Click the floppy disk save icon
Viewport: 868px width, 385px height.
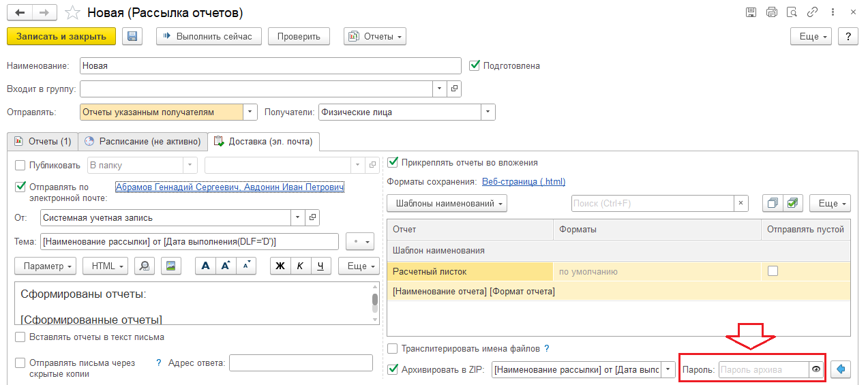point(132,37)
